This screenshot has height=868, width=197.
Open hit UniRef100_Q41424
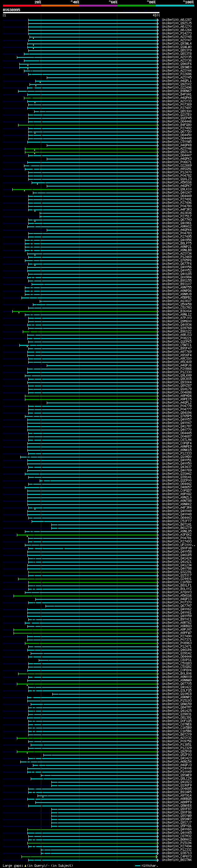[177, 558]
